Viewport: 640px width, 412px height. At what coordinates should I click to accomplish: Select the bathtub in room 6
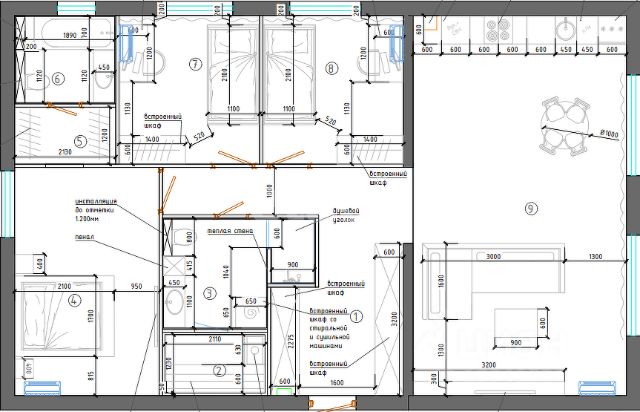pos(78,32)
